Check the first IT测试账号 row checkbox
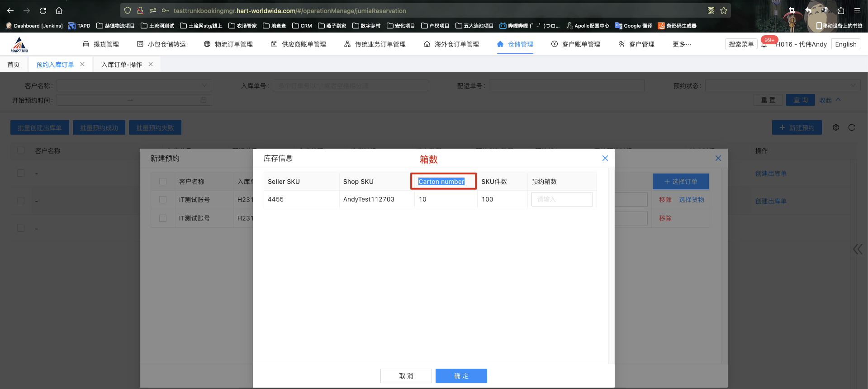Viewport: 868px width, 389px height. [163, 200]
